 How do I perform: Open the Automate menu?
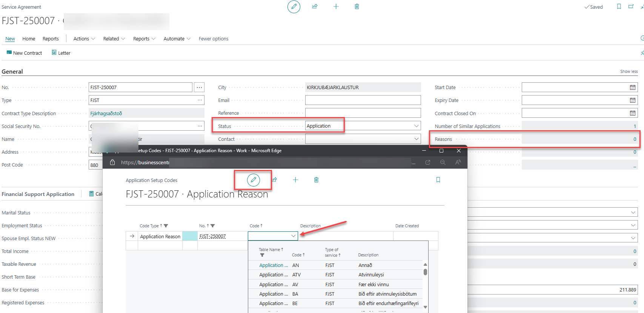pyautogui.click(x=177, y=39)
